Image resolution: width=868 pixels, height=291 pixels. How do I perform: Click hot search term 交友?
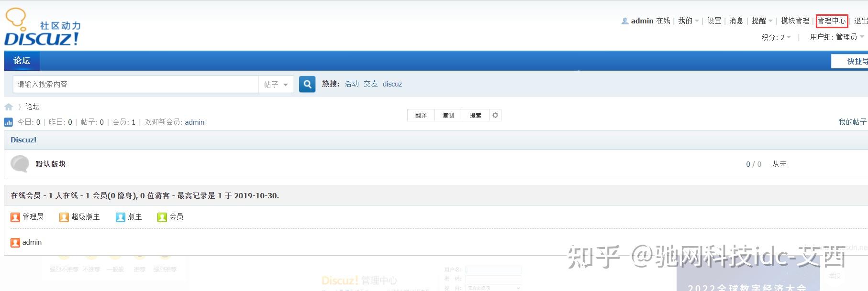coord(371,84)
